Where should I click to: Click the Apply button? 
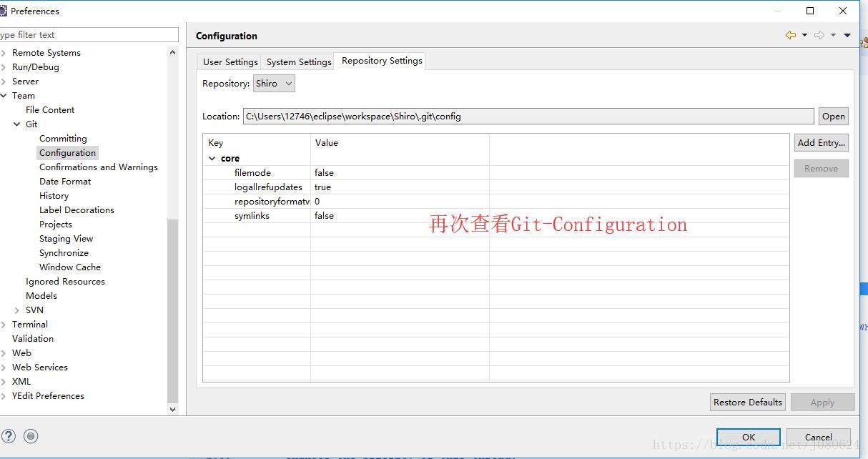pyautogui.click(x=822, y=402)
